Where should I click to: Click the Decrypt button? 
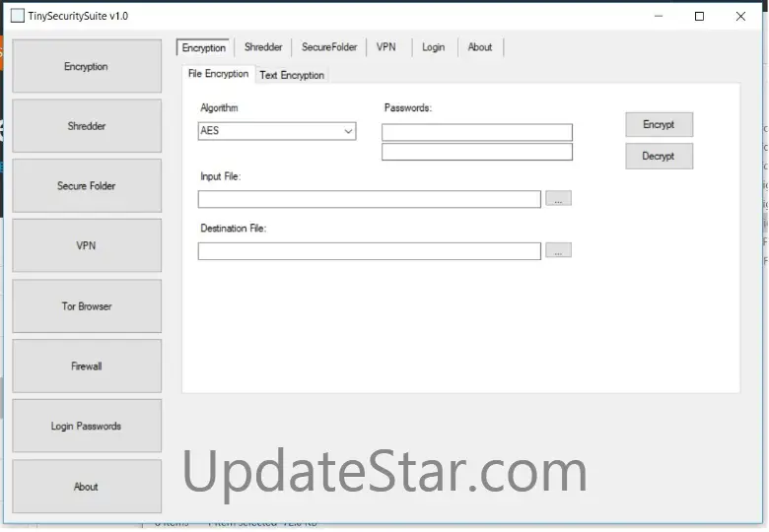[x=660, y=156]
